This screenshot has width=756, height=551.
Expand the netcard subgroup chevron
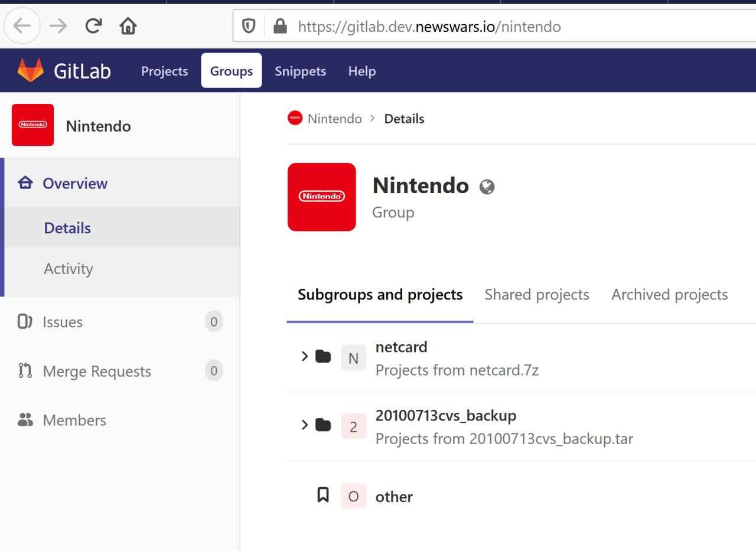click(305, 356)
